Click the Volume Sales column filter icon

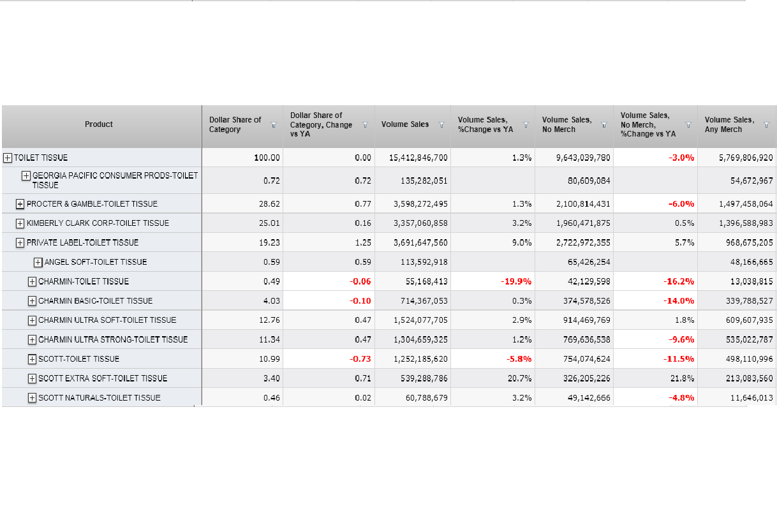coord(441,125)
